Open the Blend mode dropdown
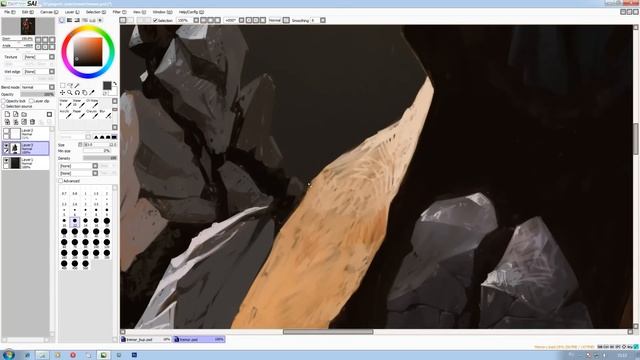Image resolution: width=640 pixels, height=360 pixels. click(x=38, y=87)
